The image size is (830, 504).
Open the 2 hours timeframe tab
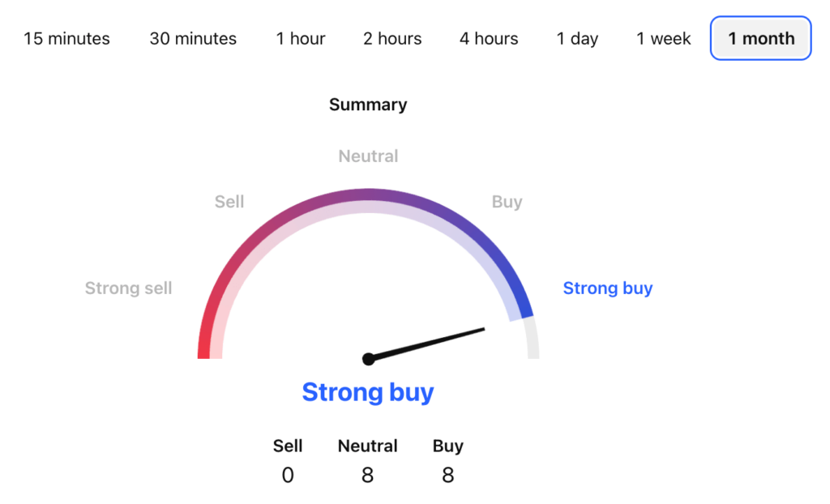point(392,38)
